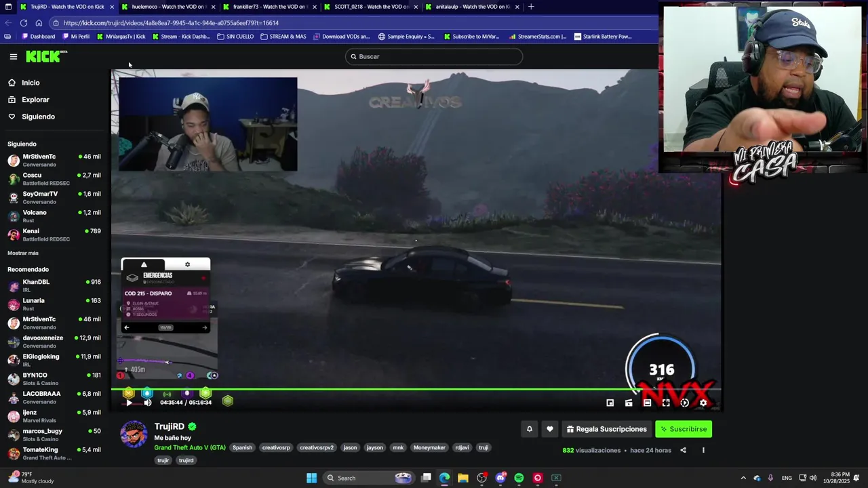The image size is (868, 488).
Task: Open MrStivenTc channel under Siguiendo
Action: click(x=54, y=161)
